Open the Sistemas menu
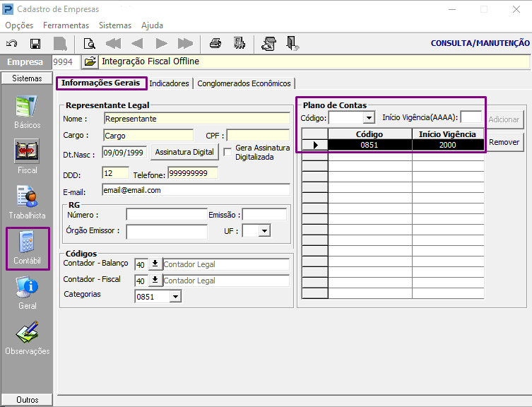The height and width of the screenshot is (407, 532). point(115,25)
